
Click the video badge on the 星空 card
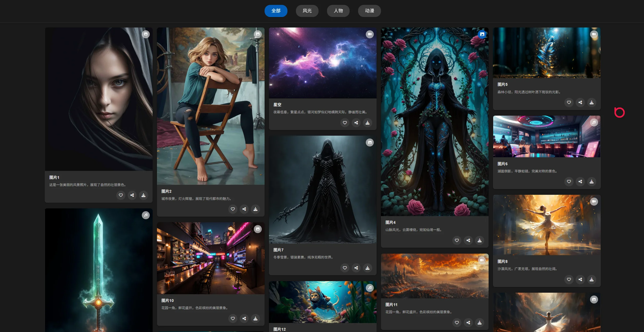tap(370, 34)
